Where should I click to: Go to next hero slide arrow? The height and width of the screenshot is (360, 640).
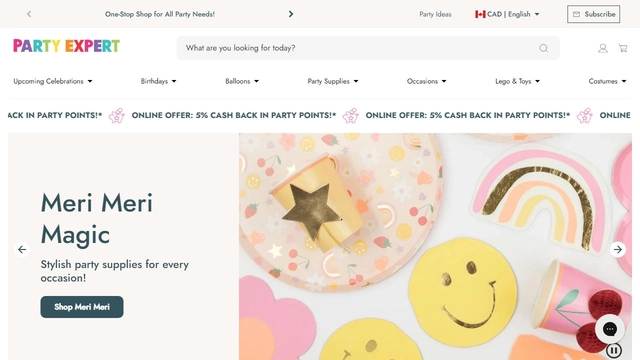pyautogui.click(x=618, y=249)
